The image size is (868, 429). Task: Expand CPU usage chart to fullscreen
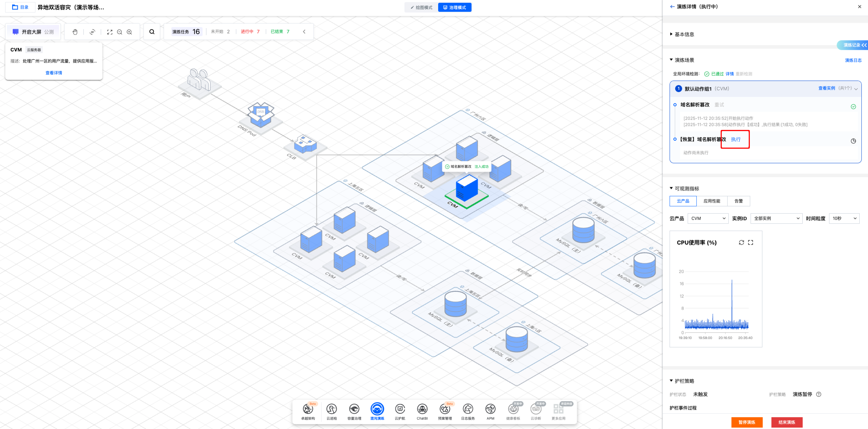(750, 242)
